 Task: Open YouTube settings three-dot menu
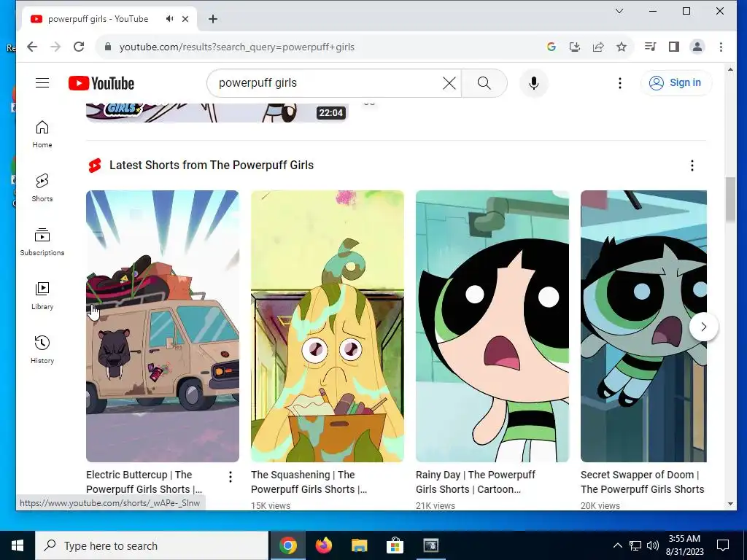point(620,83)
